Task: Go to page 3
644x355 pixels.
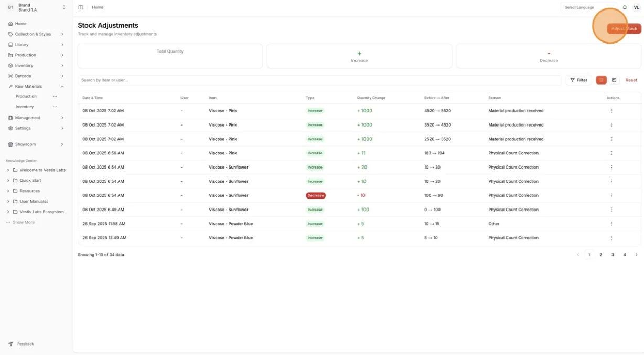Action: pyautogui.click(x=613, y=255)
